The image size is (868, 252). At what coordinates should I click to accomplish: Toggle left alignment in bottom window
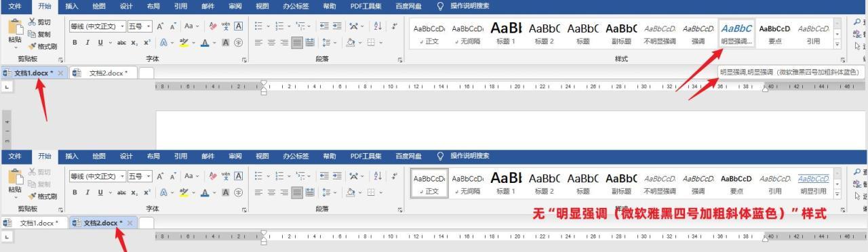pyautogui.click(x=258, y=192)
